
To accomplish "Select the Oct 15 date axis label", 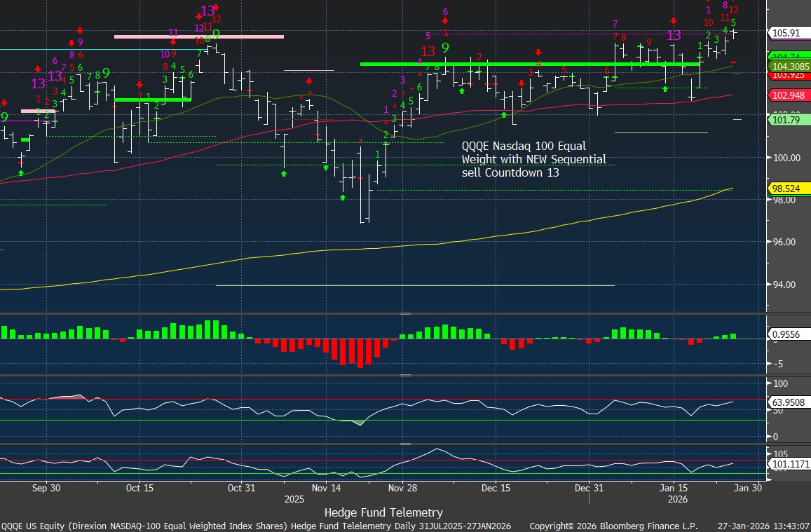I will pos(139,488).
